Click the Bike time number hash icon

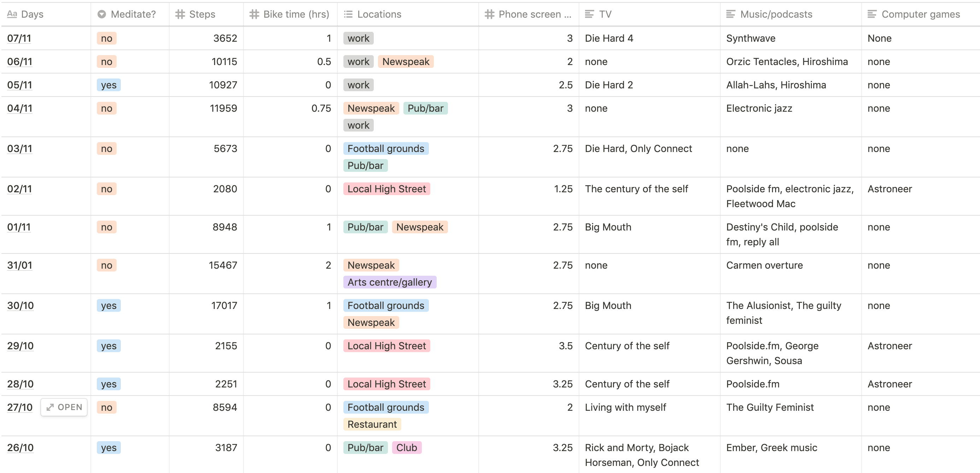coord(254,14)
